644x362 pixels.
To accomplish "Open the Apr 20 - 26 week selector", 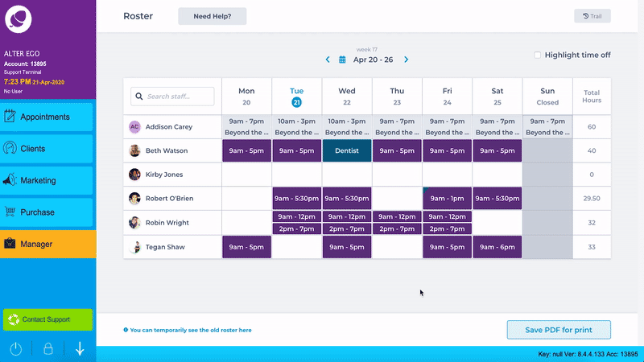I will click(372, 60).
